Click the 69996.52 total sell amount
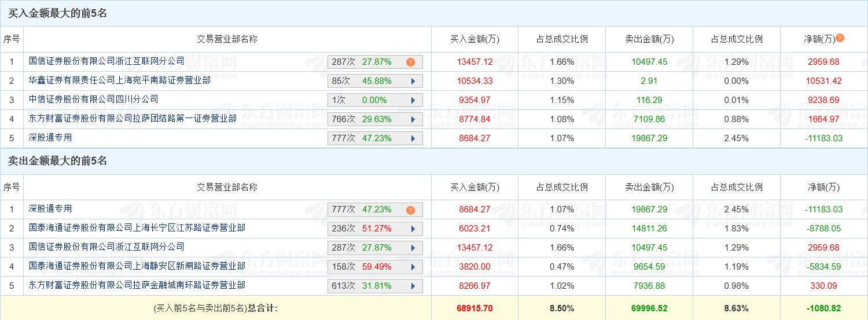The height and width of the screenshot is (320, 868). pyautogui.click(x=649, y=309)
